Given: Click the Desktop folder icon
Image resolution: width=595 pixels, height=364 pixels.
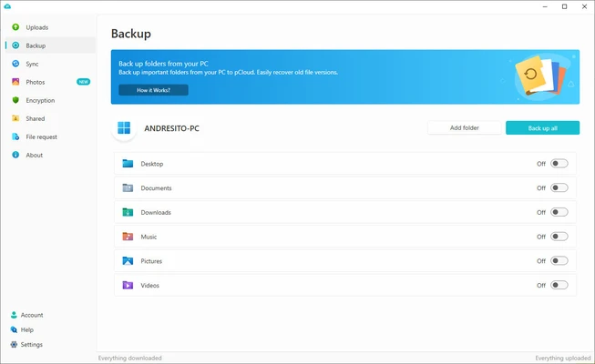Looking at the screenshot, I should 128,164.
